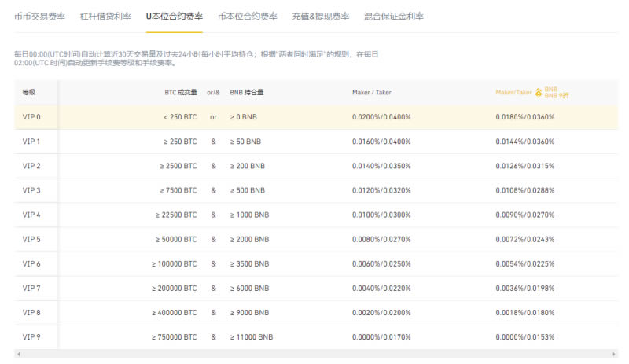
Task: Go to the 币本位合约费率 tab
Action: tap(248, 16)
